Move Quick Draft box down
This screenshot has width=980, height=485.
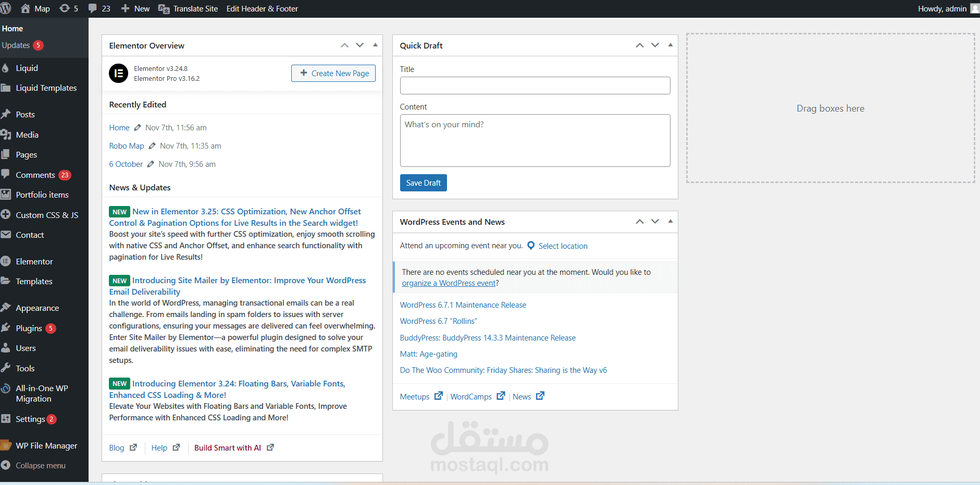(655, 45)
